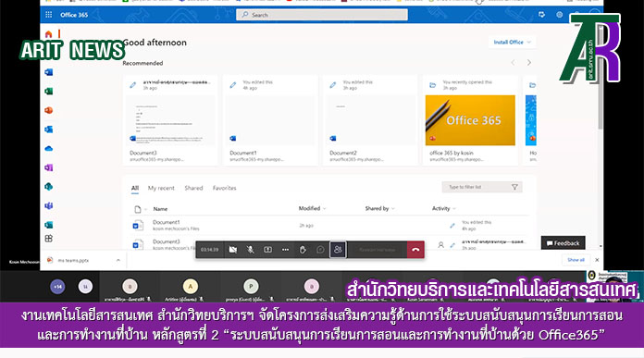Open Sway from the left sidebar
The image size is (644, 358).
(48, 225)
